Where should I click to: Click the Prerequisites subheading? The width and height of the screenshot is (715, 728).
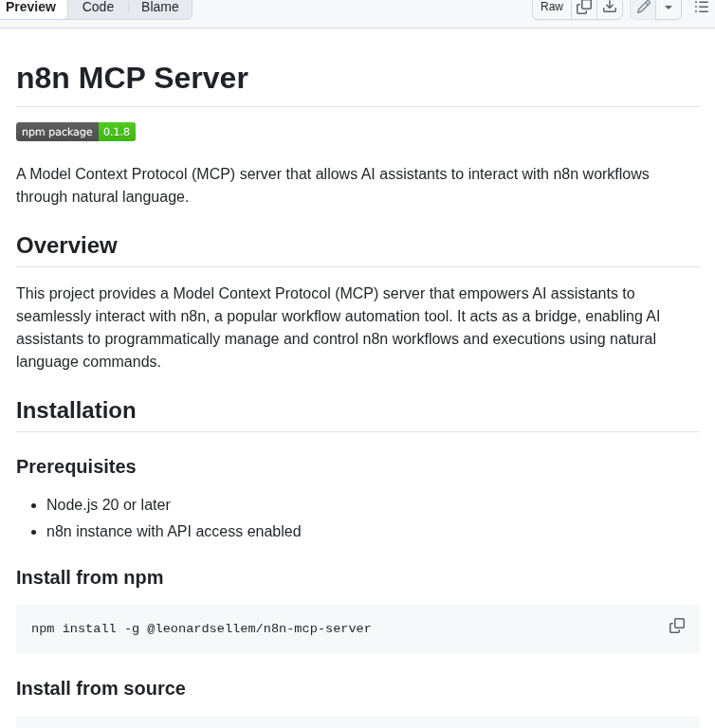(76, 466)
